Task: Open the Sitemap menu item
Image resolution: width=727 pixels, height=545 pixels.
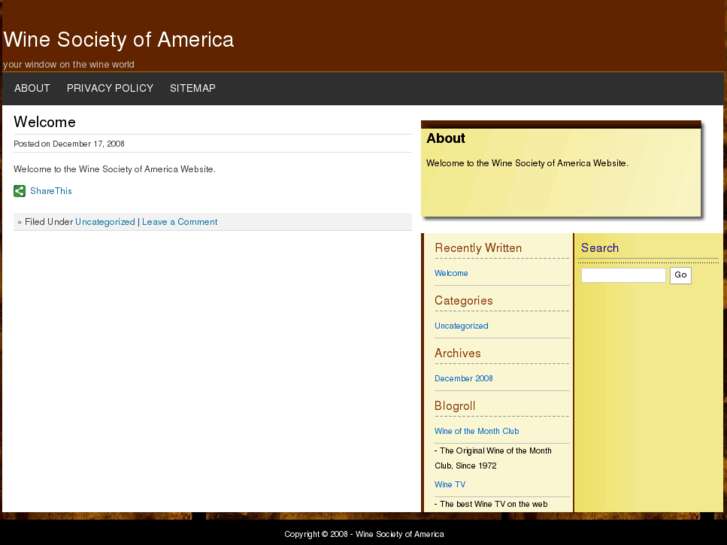Action: click(192, 88)
